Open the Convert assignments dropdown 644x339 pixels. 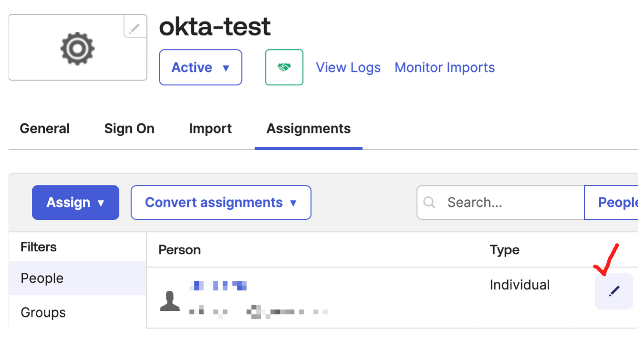[221, 203]
